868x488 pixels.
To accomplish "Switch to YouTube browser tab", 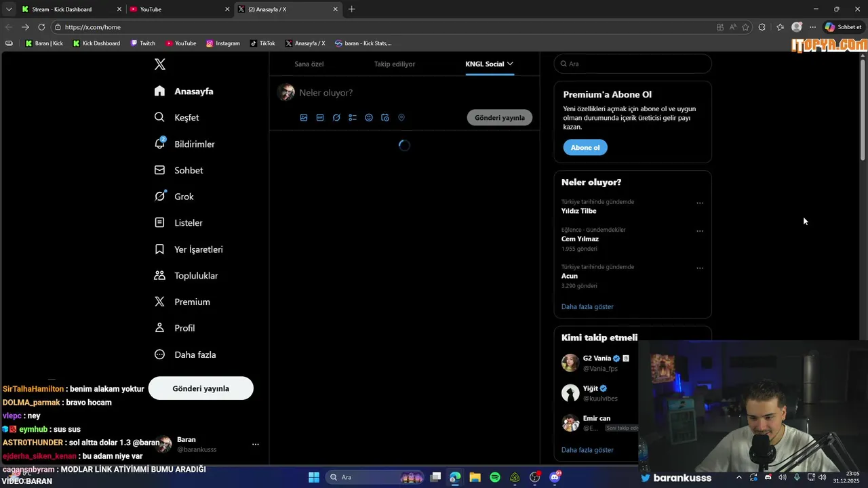I will click(x=180, y=9).
